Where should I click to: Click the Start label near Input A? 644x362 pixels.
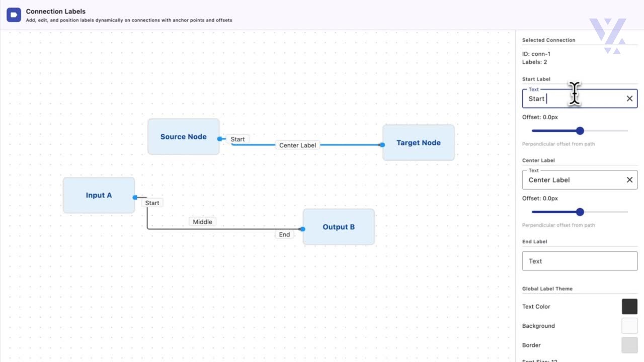152,203
